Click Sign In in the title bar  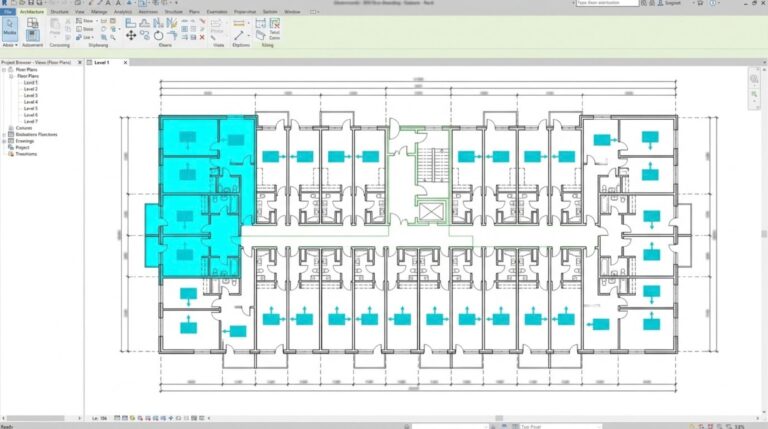(672, 3)
